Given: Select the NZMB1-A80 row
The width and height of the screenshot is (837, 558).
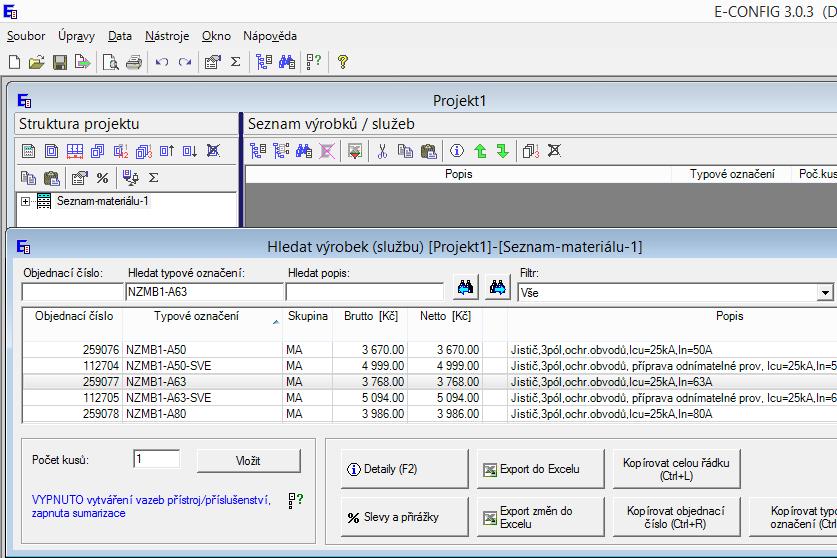Looking at the screenshot, I should click(430, 414).
